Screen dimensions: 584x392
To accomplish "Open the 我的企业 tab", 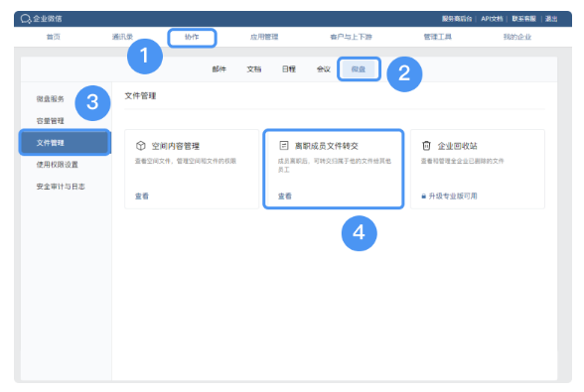I will tap(517, 37).
